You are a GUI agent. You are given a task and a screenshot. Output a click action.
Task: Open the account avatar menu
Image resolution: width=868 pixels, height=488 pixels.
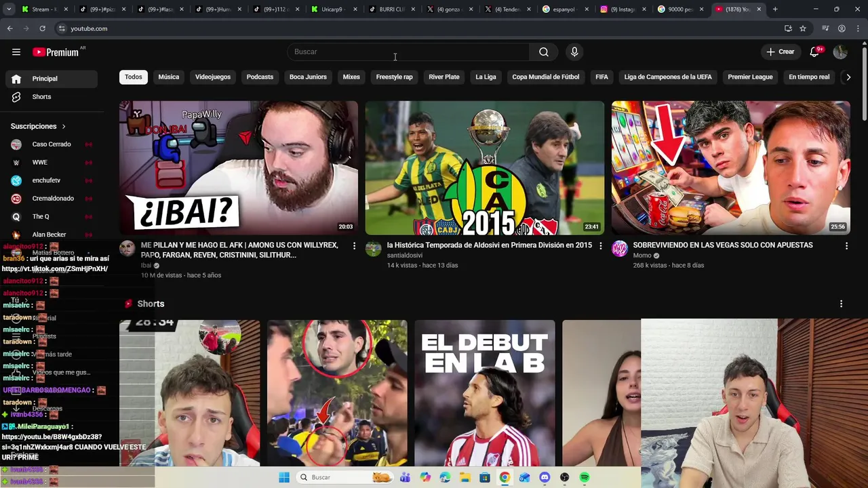[840, 52]
